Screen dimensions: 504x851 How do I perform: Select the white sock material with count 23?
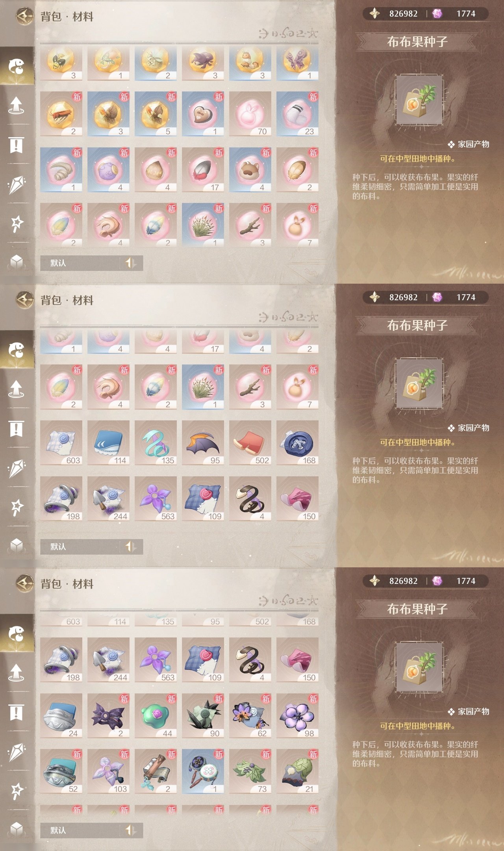[x=297, y=114]
